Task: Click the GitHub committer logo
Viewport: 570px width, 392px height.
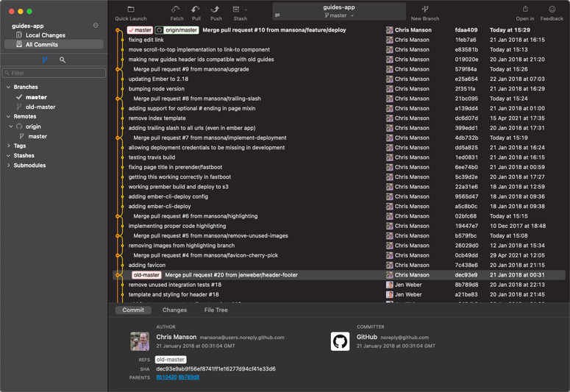Action: (x=341, y=341)
